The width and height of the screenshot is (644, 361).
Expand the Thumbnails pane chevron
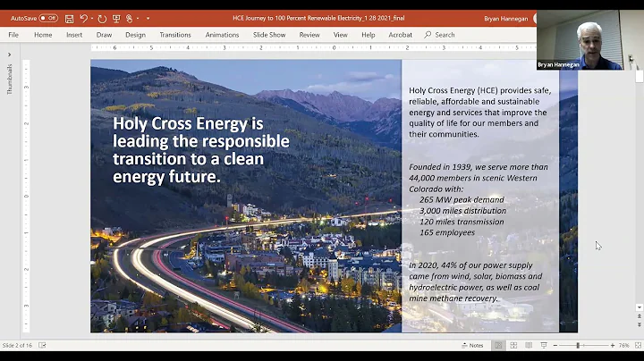point(10,55)
